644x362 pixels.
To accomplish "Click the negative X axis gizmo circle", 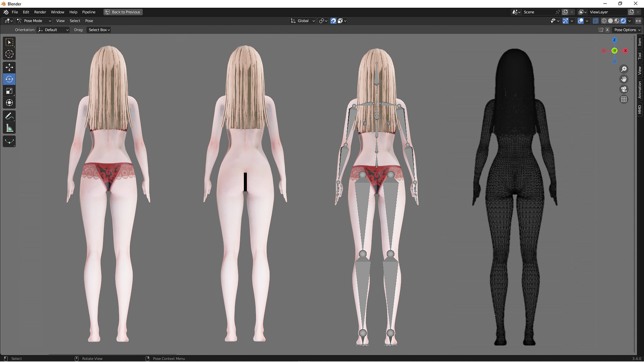I will (x=604, y=51).
